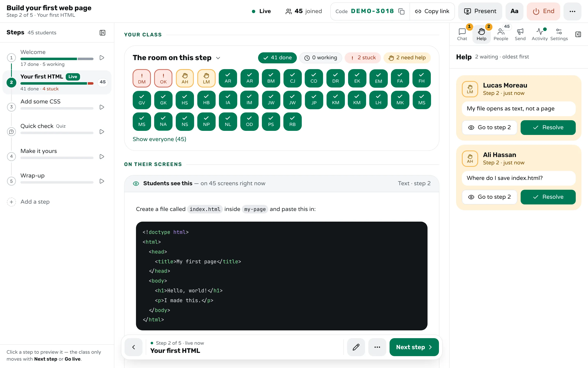Select stuck student DM tile
588x368 pixels.
(x=142, y=78)
